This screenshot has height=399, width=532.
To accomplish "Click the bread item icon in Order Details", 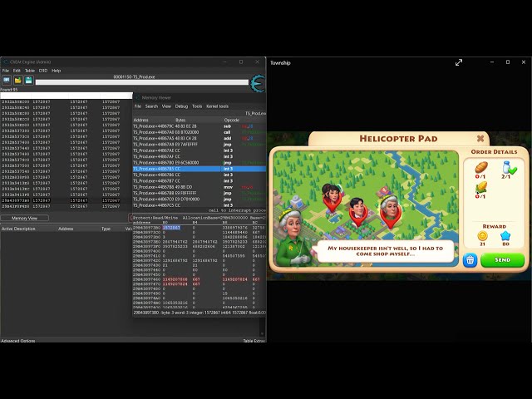I will 480,167.
